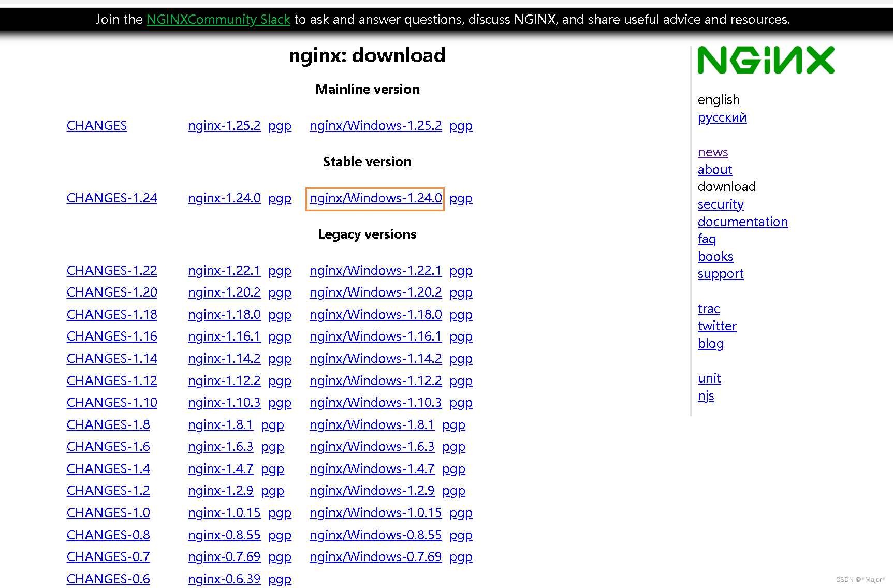The height and width of the screenshot is (588, 893).
Task: Download nginx/Windows-1.22.1
Action: (376, 271)
